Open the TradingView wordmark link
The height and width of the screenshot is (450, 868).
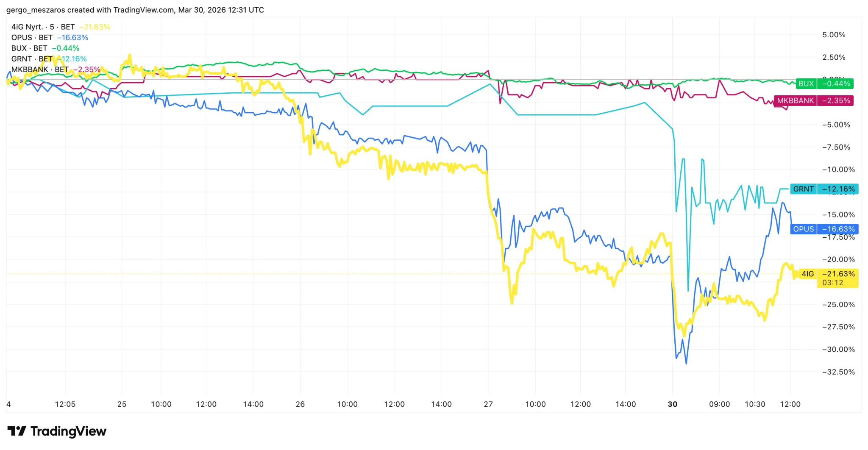tap(68, 431)
